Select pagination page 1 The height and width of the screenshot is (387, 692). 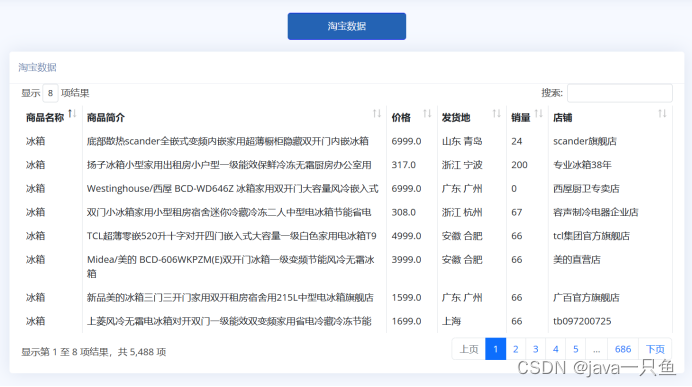(x=496, y=349)
